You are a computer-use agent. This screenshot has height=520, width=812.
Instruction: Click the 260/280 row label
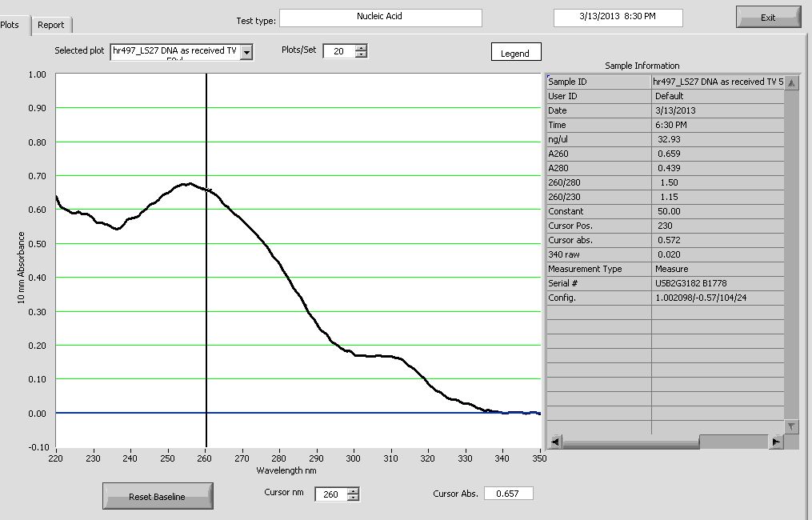(599, 183)
